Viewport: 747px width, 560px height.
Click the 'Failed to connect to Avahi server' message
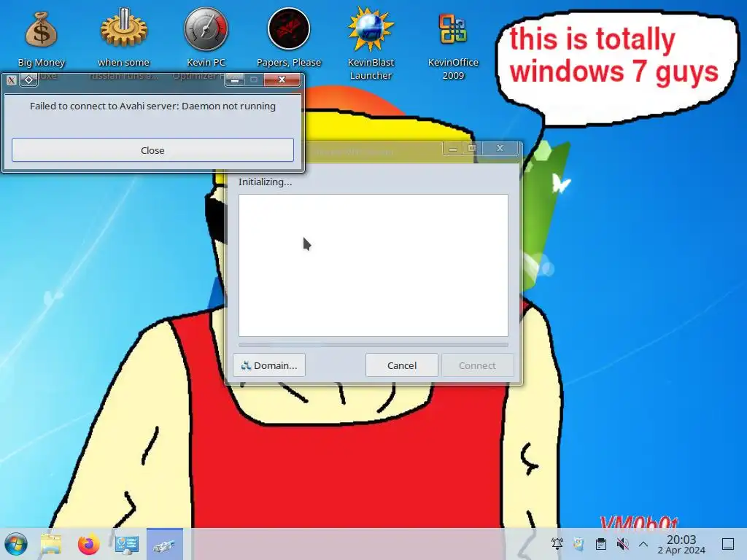[x=152, y=106]
